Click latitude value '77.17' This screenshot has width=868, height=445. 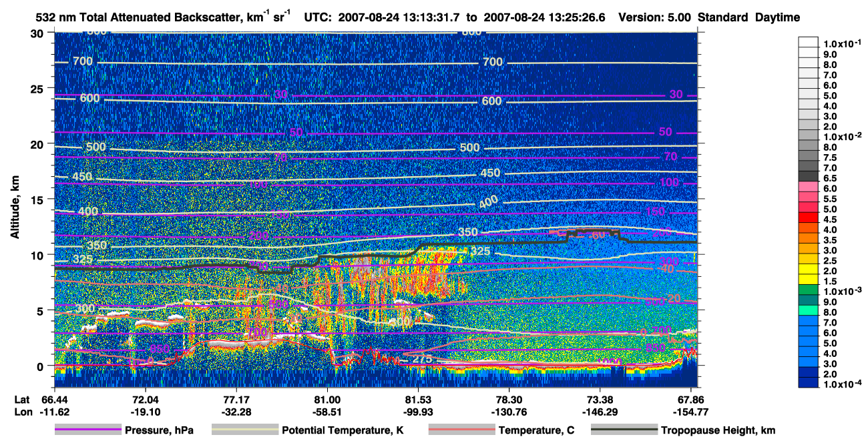coord(236,400)
